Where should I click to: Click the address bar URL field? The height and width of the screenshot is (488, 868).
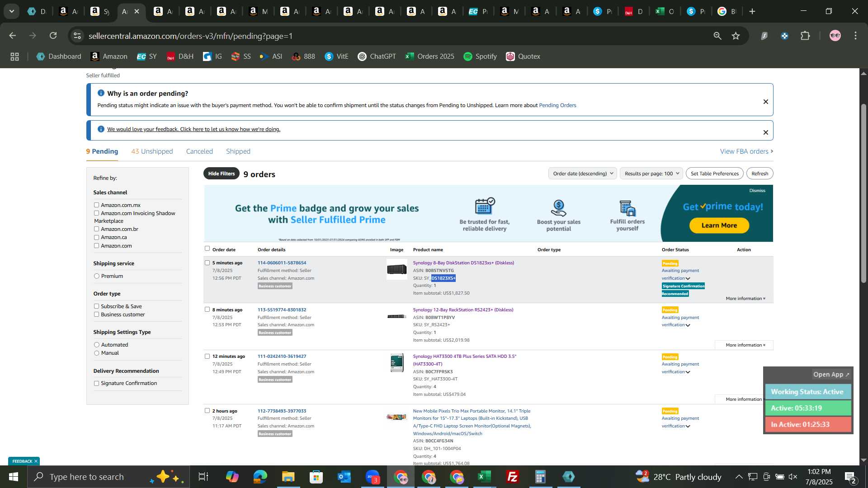pos(393,36)
